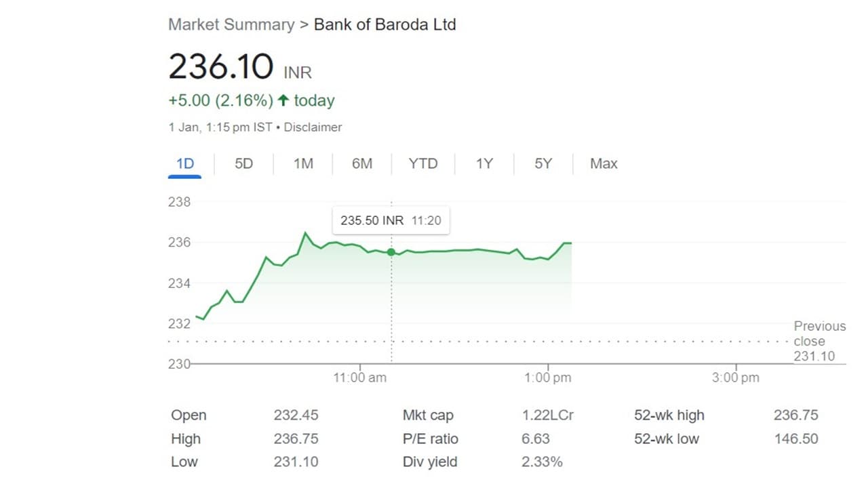868x488 pixels.
Task: Click the 235.50 INR price tooltip
Action: pos(391,221)
